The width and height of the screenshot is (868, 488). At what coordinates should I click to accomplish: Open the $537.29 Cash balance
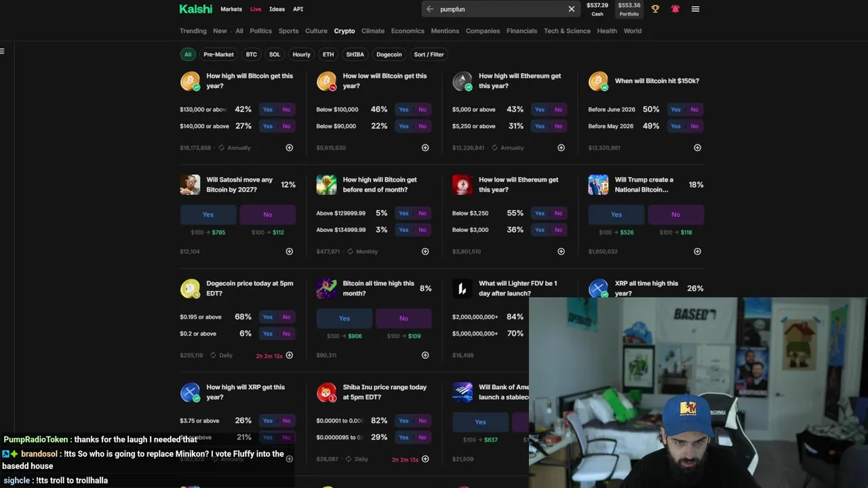[597, 9]
